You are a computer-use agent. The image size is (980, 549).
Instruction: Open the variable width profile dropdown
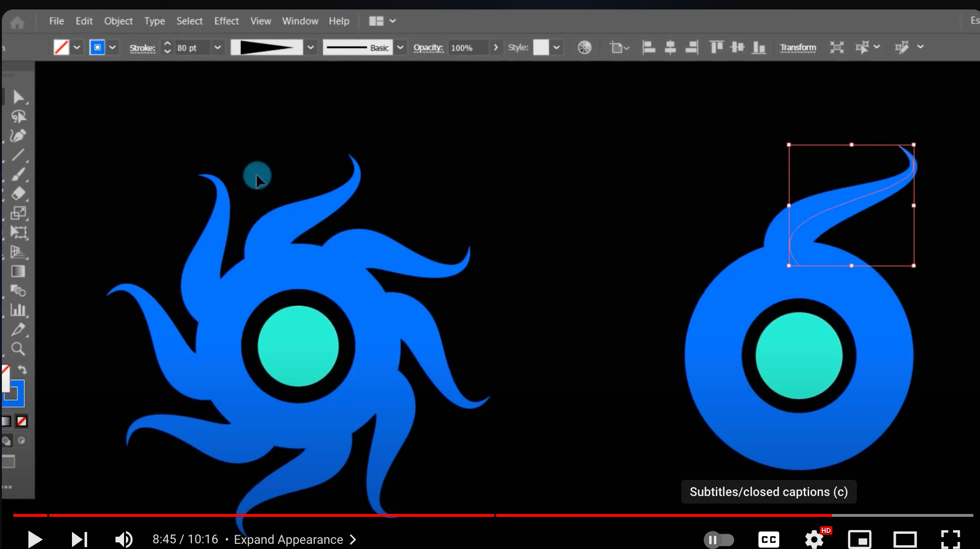click(x=311, y=47)
